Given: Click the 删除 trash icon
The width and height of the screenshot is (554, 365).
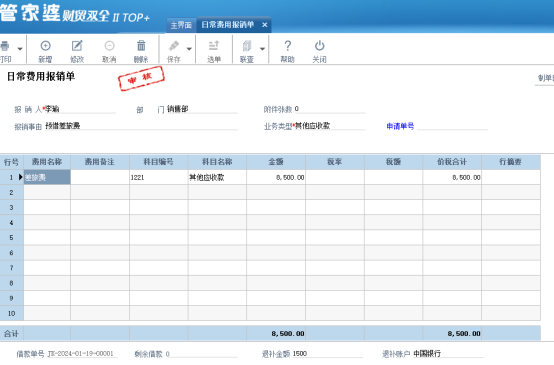Looking at the screenshot, I should 141,46.
